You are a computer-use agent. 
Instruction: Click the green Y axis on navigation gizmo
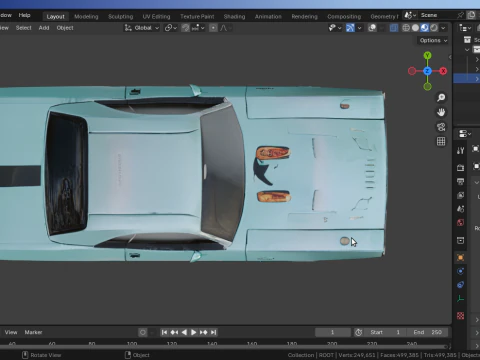click(427, 55)
